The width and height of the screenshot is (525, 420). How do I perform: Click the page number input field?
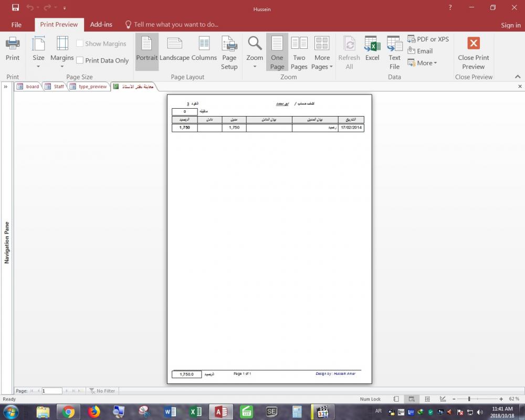(51, 391)
